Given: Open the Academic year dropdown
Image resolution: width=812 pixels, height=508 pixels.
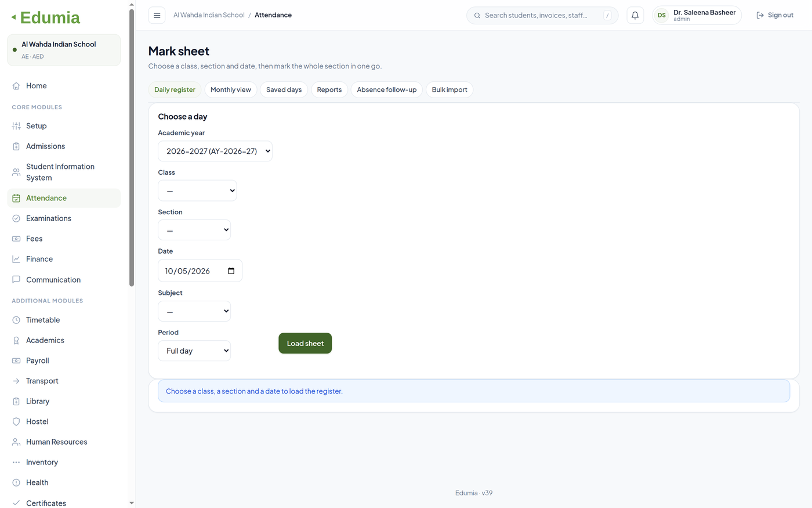Looking at the screenshot, I should pos(215,151).
